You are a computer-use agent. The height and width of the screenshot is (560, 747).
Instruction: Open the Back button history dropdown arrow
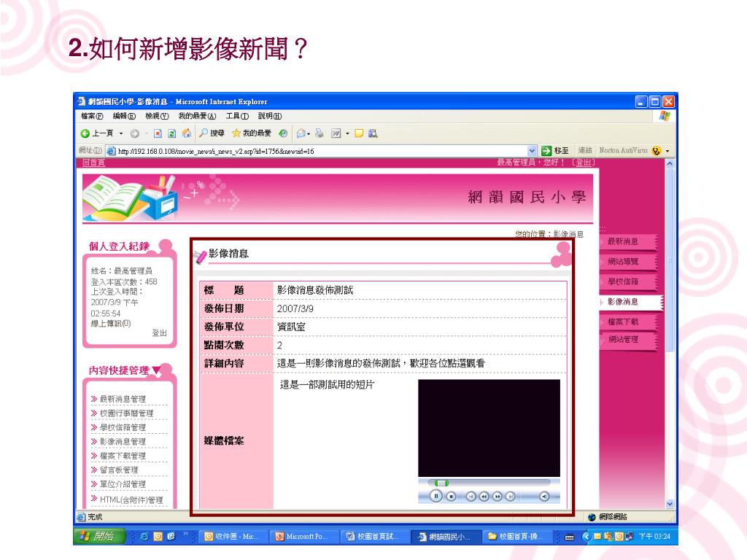[x=121, y=134]
